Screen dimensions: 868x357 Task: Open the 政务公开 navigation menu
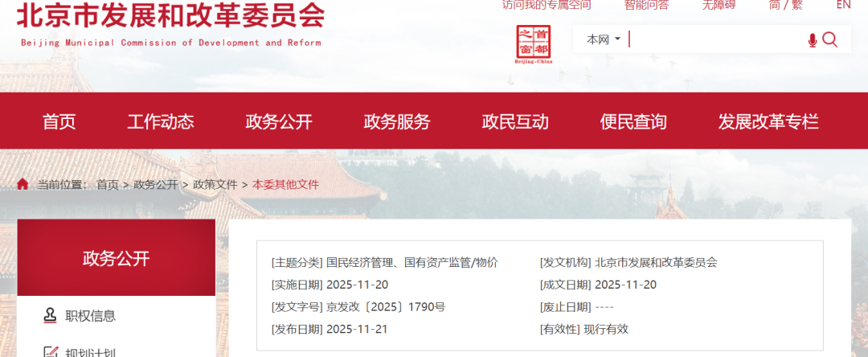click(279, 122)
